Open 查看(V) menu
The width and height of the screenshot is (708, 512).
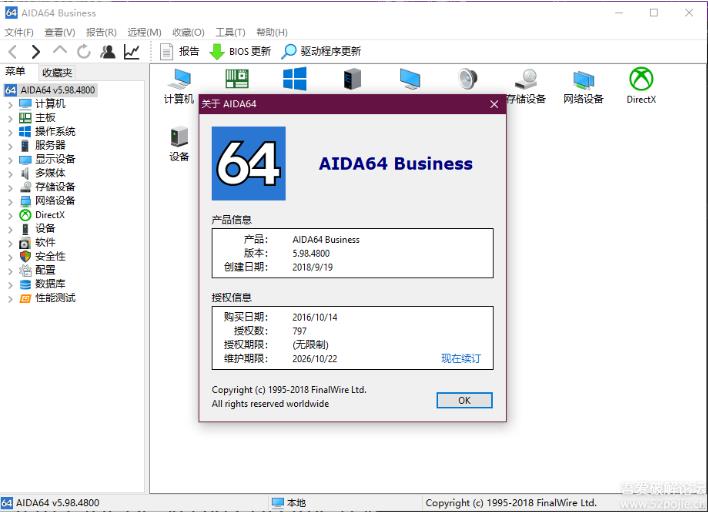pos(60,32)
